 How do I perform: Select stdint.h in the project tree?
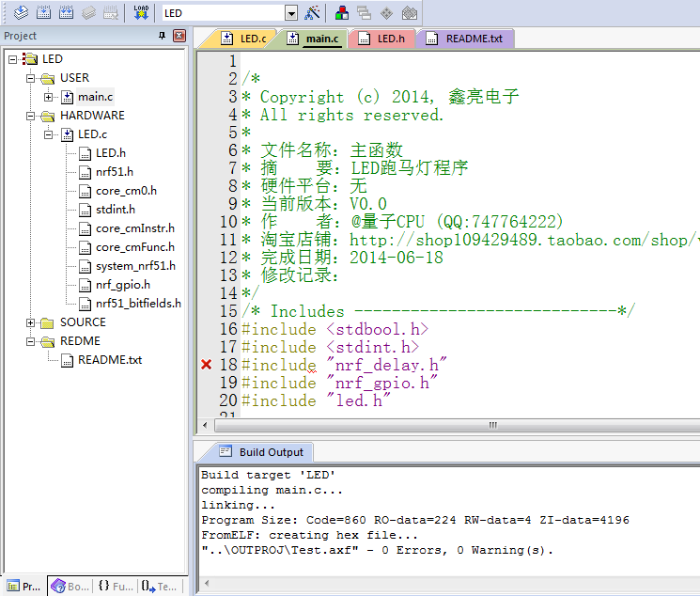click(x=116, y=209)
